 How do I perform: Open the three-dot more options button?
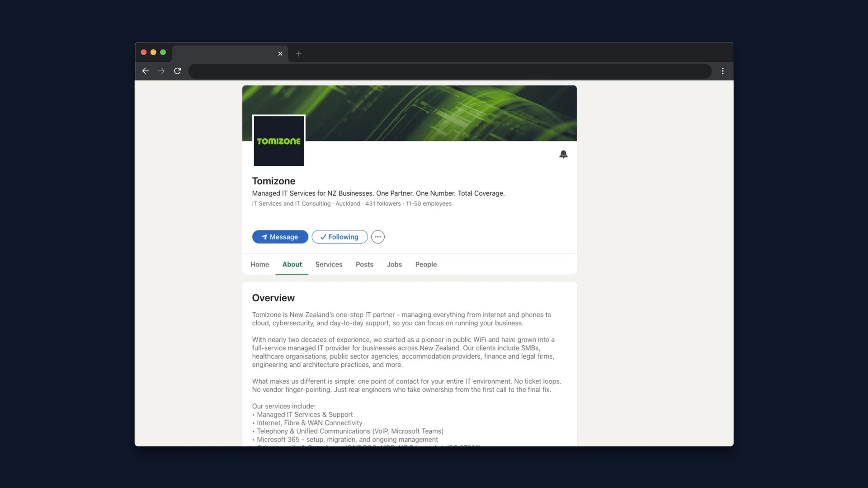click(x=378, y=237)
